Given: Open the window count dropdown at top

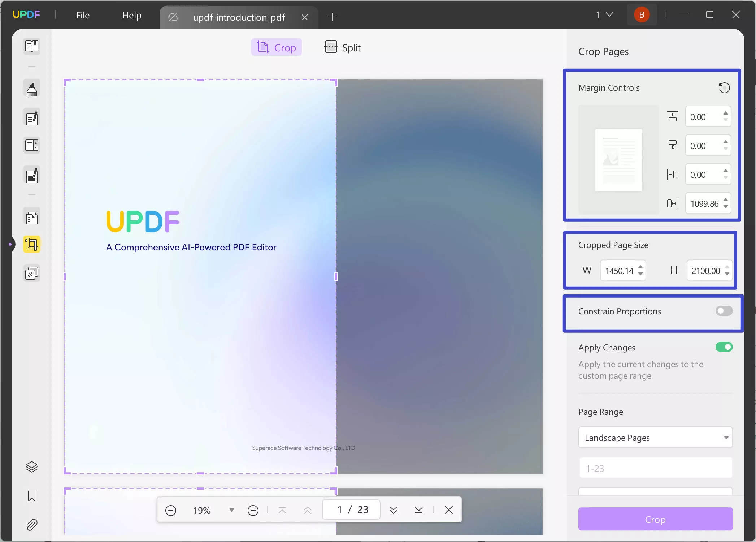Looking at the screenshot, I should click(x=604, y=15).
